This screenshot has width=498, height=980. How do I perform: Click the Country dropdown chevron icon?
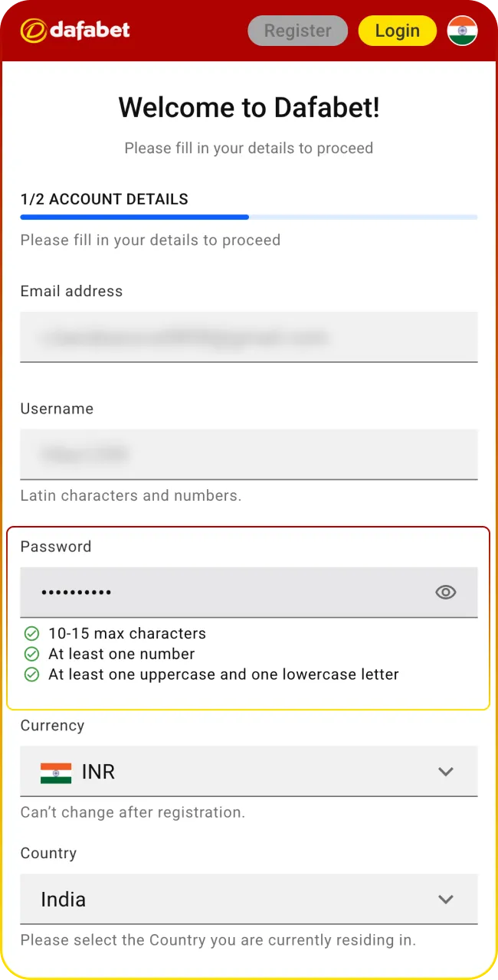click(x=446, y=900)
